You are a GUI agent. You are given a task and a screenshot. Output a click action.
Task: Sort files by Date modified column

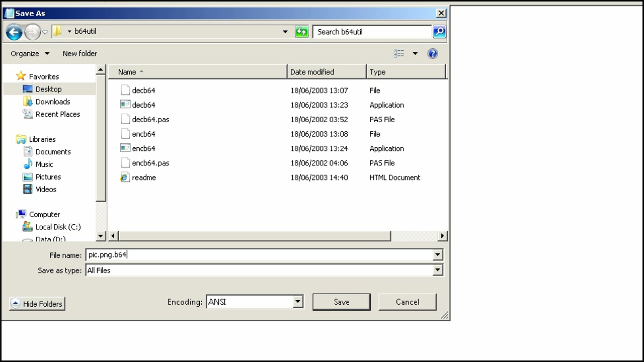tap(327, 72)
